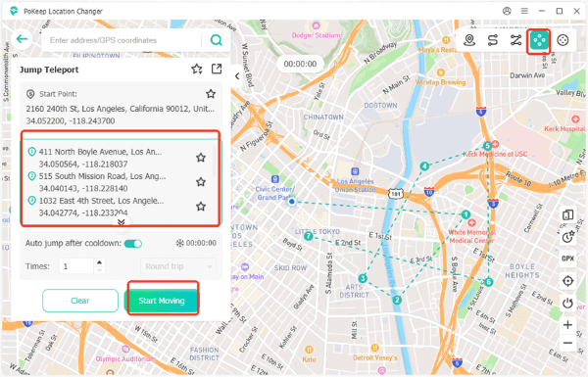Click waypoint marker 3 on the map

coord(363,278)
